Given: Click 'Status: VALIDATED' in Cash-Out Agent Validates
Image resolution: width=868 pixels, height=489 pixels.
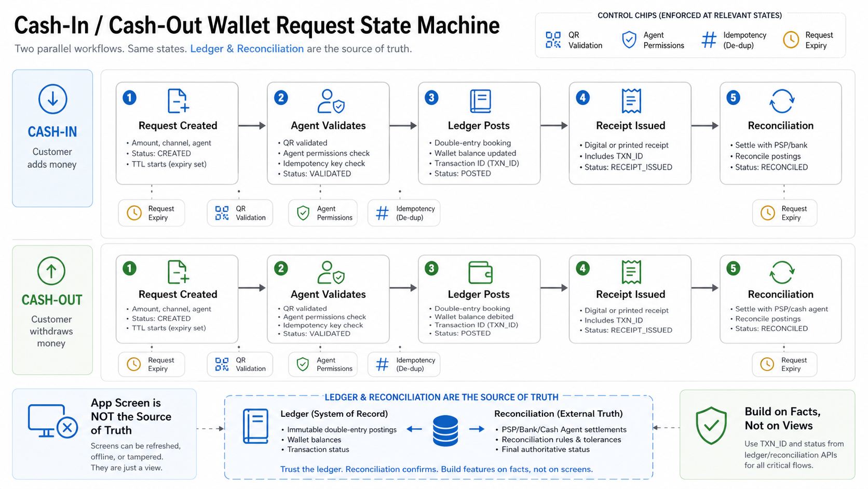Looking at the screenshot, I should coord(317,334).
